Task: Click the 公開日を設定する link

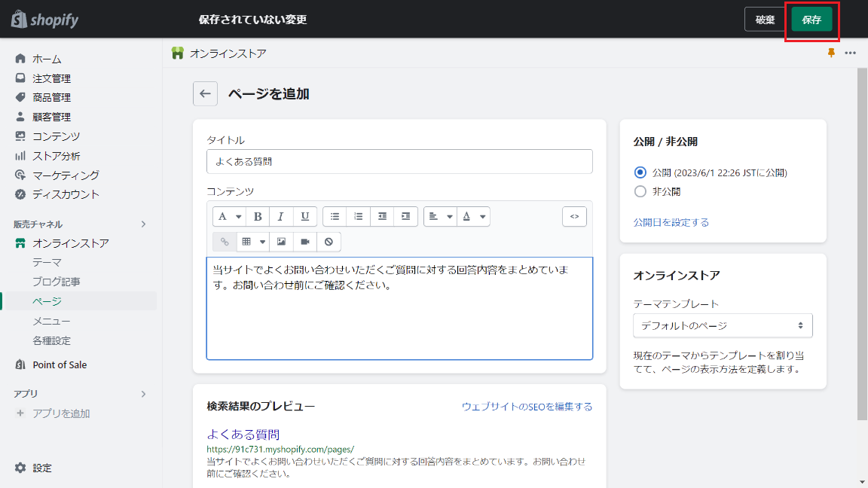Action: 671,222
